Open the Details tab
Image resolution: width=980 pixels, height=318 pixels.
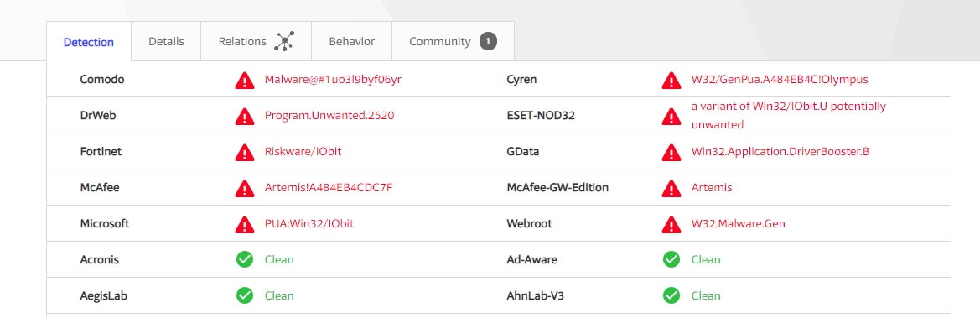click(x=166, y=41)
